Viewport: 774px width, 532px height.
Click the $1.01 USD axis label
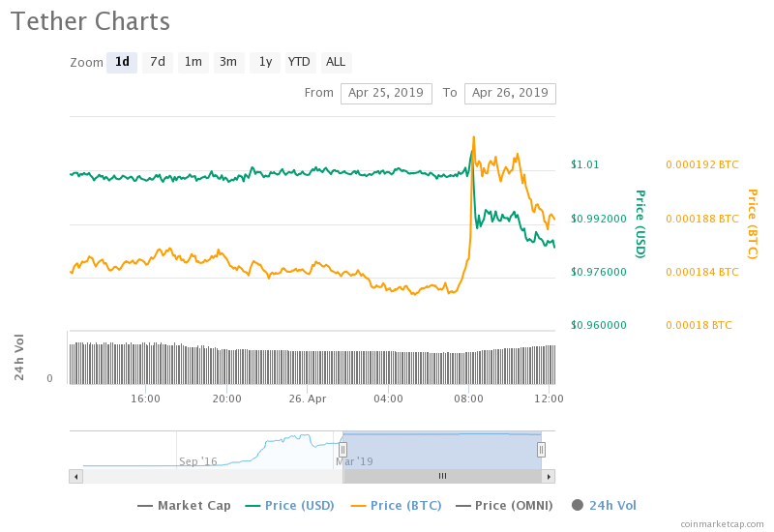[x=585, y=164]
